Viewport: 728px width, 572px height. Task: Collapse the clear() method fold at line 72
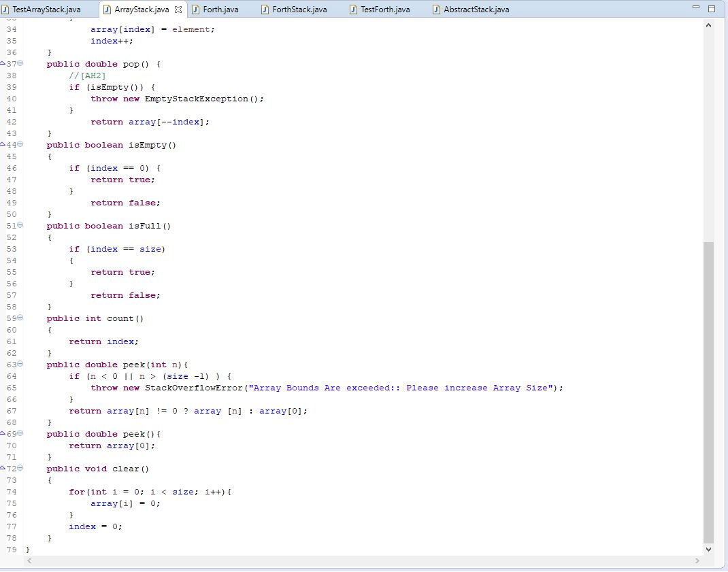(x=20, y=468)
